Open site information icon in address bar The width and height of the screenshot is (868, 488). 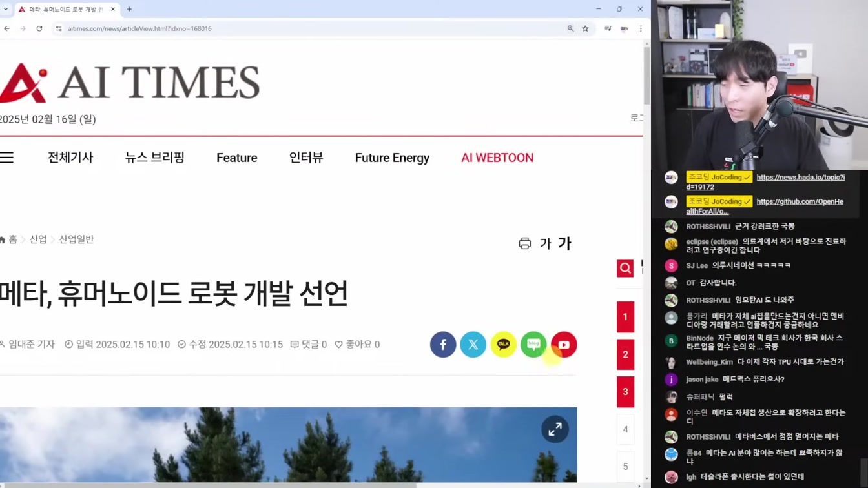[59, 28]
